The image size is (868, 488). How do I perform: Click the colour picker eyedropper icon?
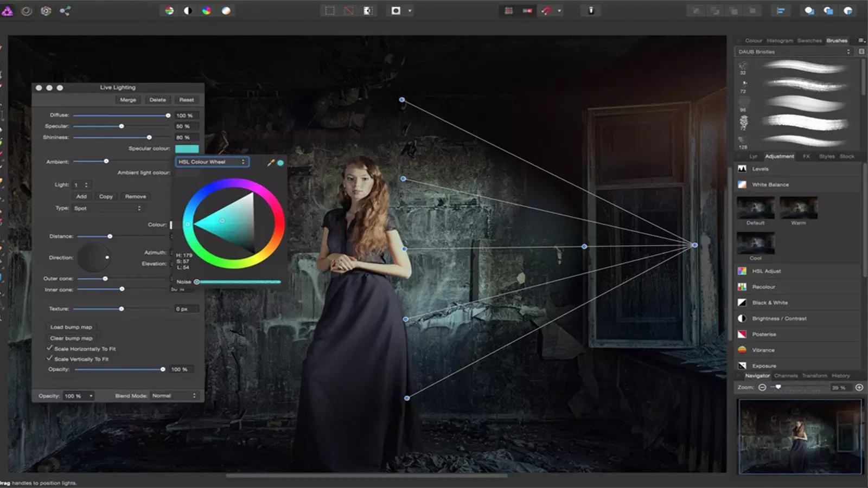(x=270, y=162)
